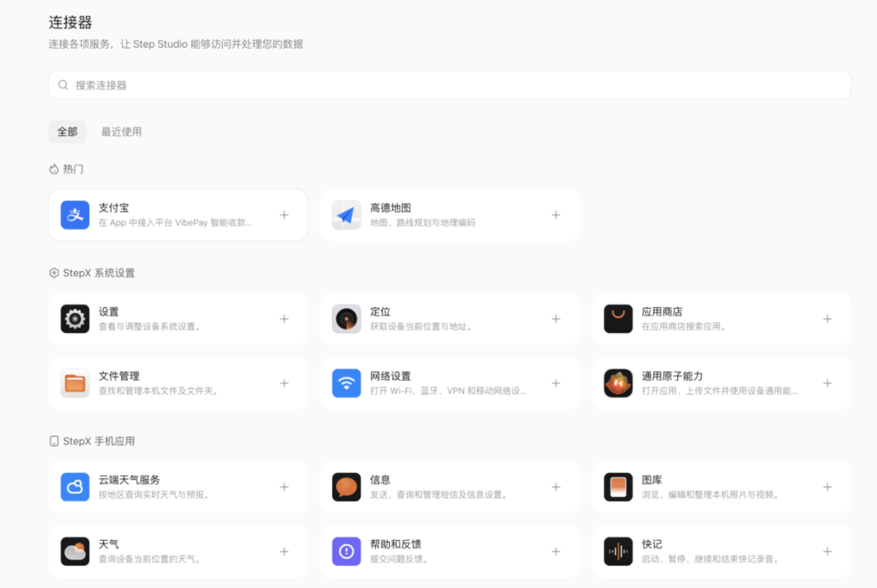Click the 云端天气服务 cloud icon
This screenshot has width=877, height=588.
[75, 486]
